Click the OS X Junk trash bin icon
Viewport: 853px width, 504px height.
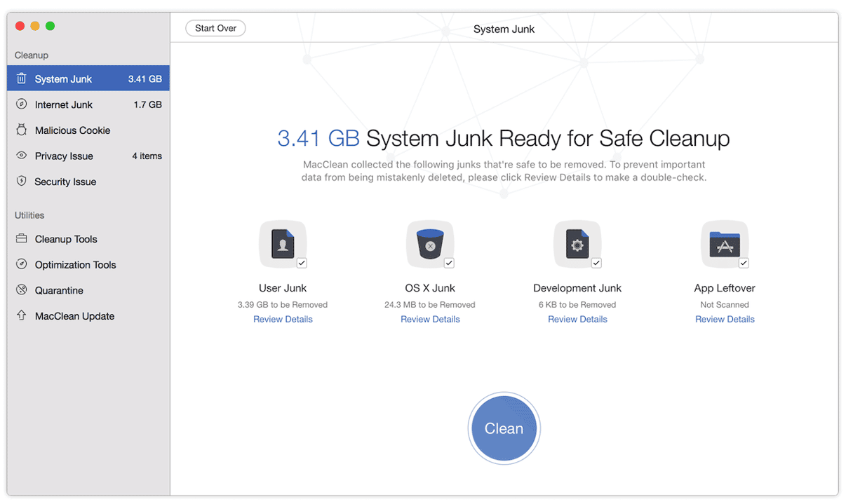click(x=430, y=245)
